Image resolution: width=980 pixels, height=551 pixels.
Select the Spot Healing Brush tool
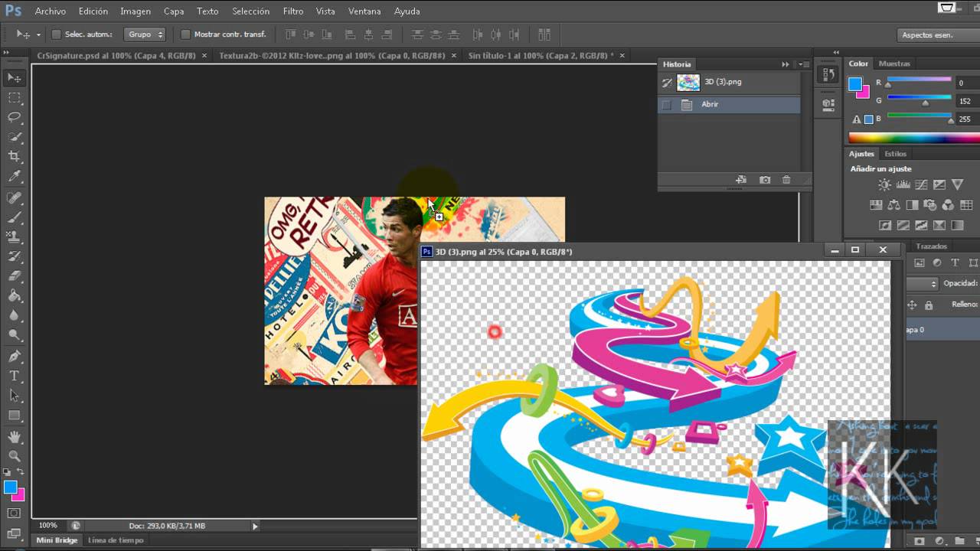(14, 197)
